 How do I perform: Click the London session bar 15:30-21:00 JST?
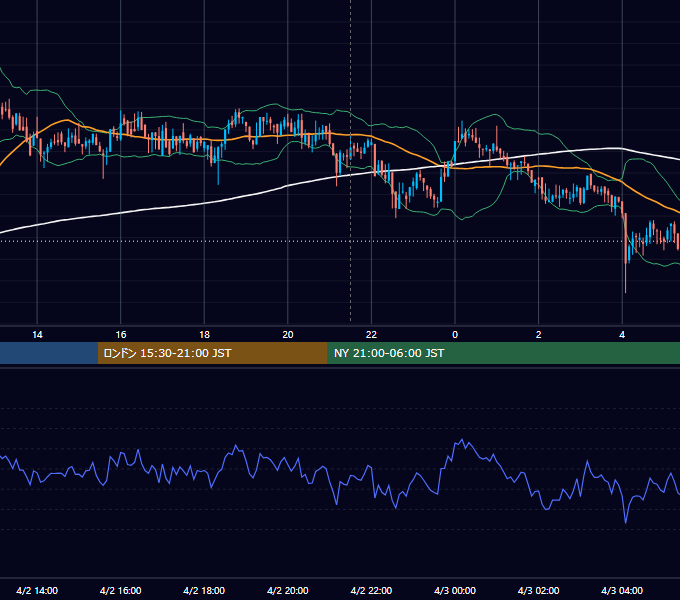[x=212, y=353]
